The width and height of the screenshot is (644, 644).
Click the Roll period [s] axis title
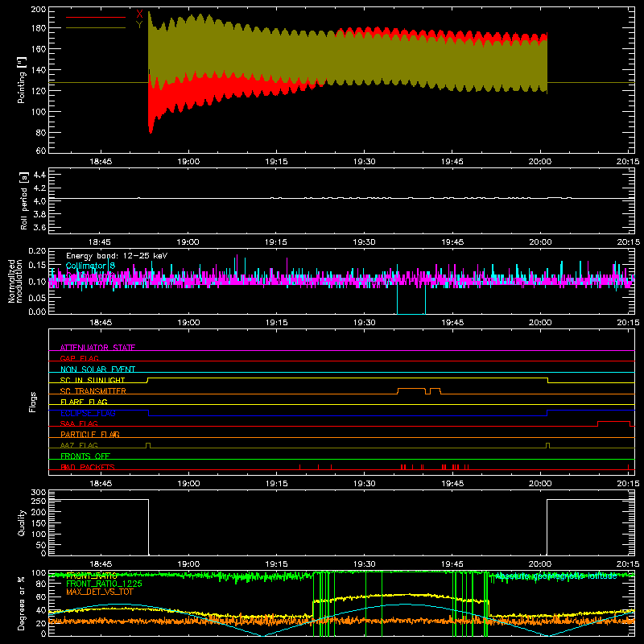click(23, 200)
